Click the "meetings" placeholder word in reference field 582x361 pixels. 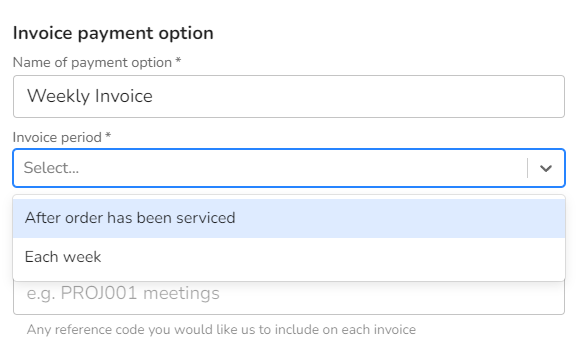pos(181,293)
